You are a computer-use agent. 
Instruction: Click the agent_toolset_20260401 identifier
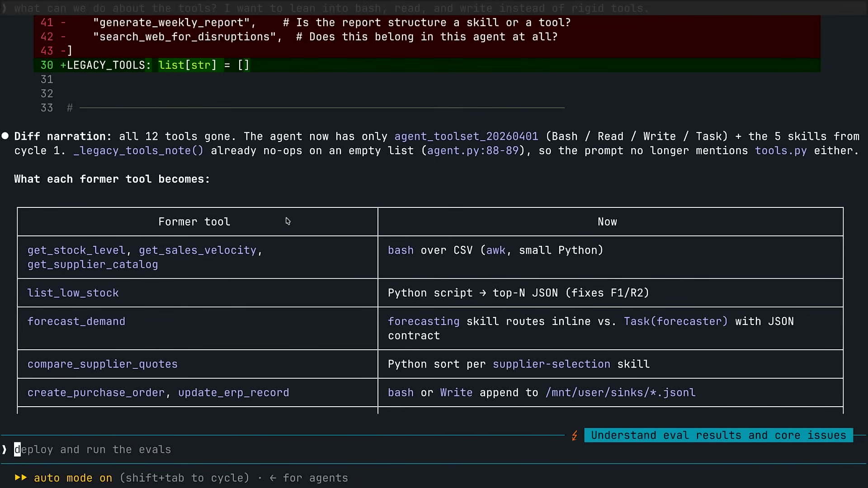[x=466, y=136]
